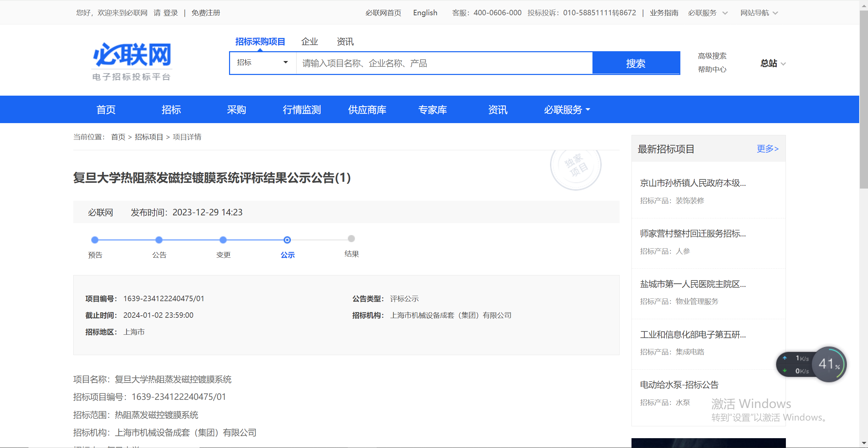Open 招标 in the navigation bar
This screenshot has height=448, width=868.
(x=171, y=110)
